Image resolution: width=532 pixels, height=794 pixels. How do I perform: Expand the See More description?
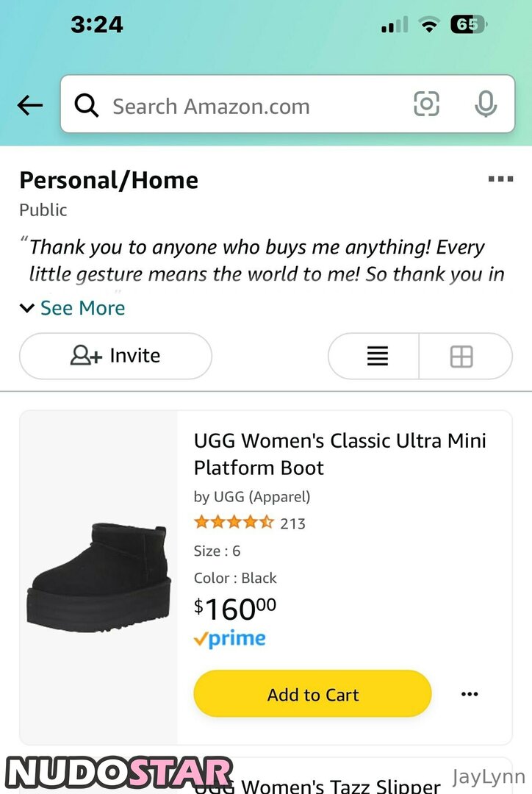pos(82,308)
